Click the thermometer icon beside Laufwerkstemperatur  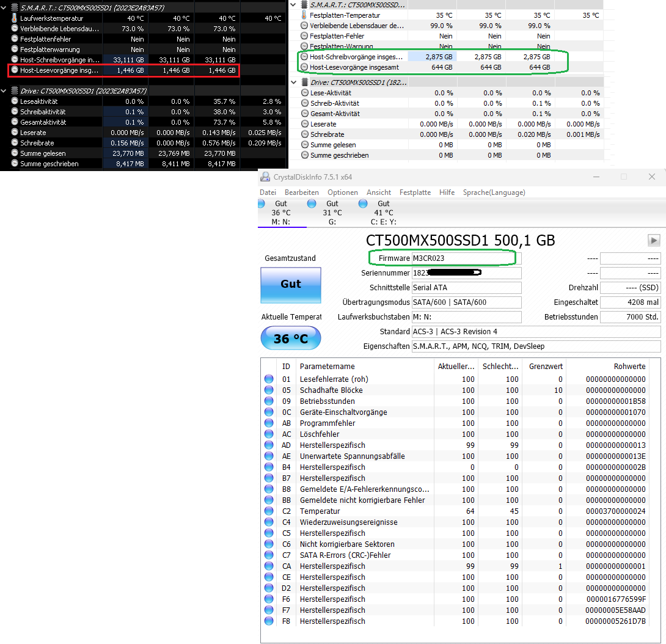point(15,18)
